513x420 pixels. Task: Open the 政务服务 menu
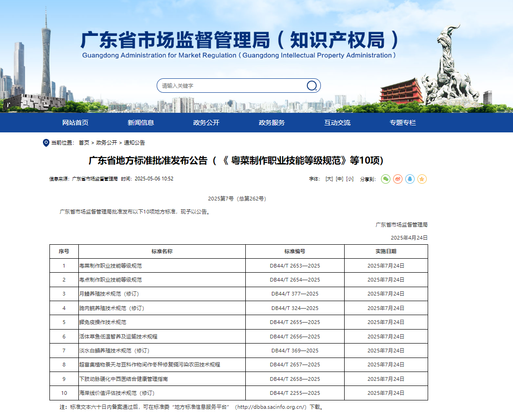click(271, 123)
